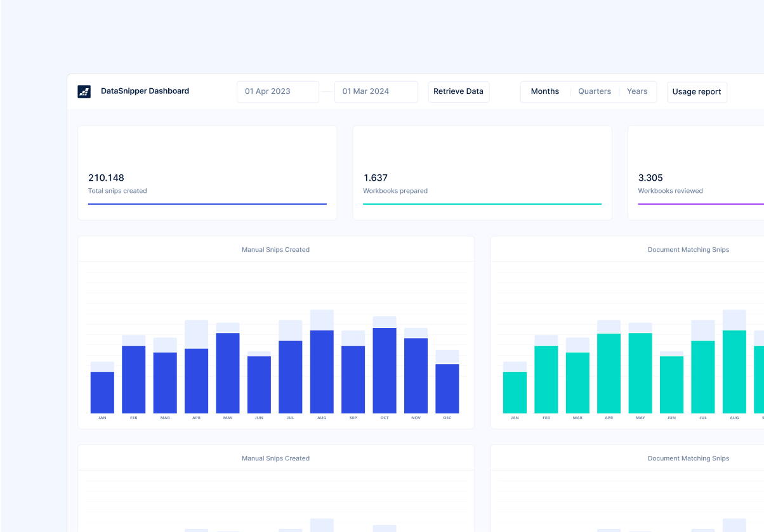Select the Workbooks prepared card
Viewport: 764px width, 532px height.
482,172
